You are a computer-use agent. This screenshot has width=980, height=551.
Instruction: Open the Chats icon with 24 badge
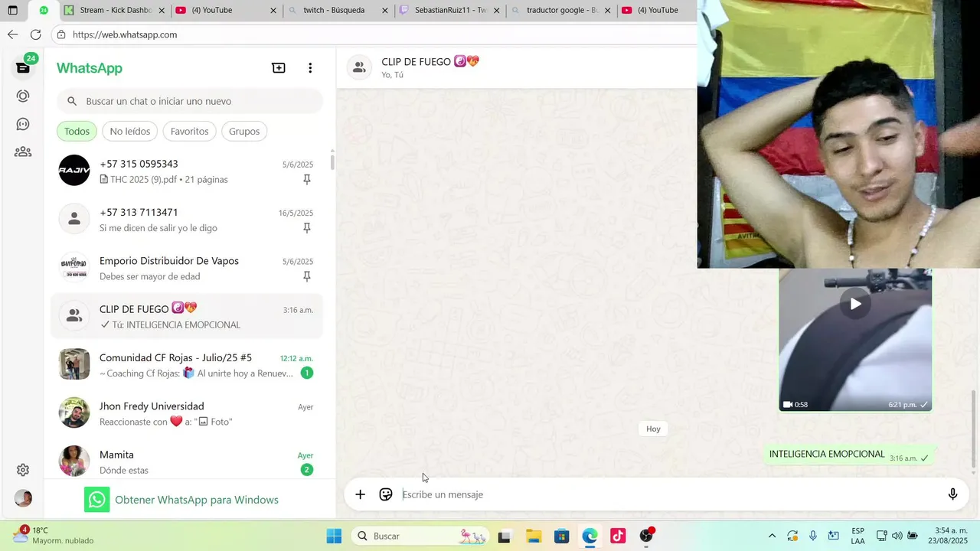point(23,67)
